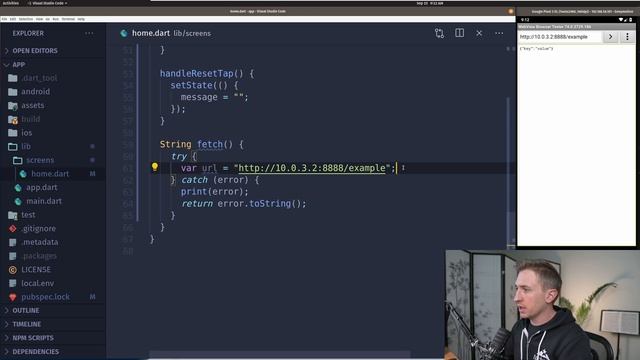The width and height of the screenshot is (640, 360).
Task: Click handleResetTap function name
Action: click(x=196, y=73)
